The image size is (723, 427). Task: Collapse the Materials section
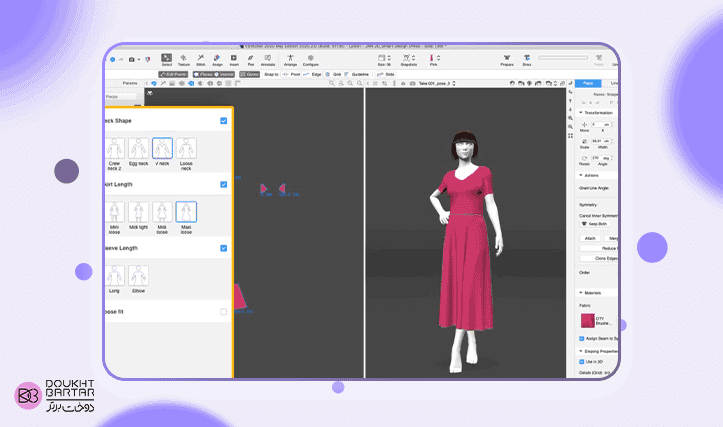pyautogui.click(x=582, y=293)
